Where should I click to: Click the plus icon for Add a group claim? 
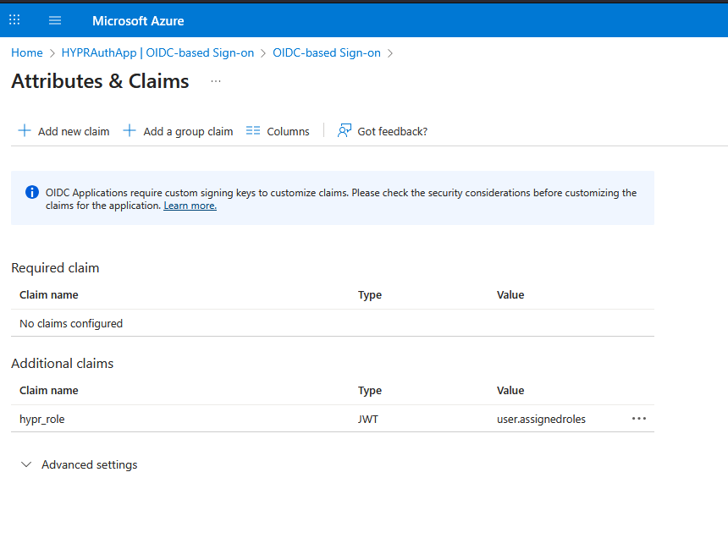pyautogui.click(x=130, y=130)
